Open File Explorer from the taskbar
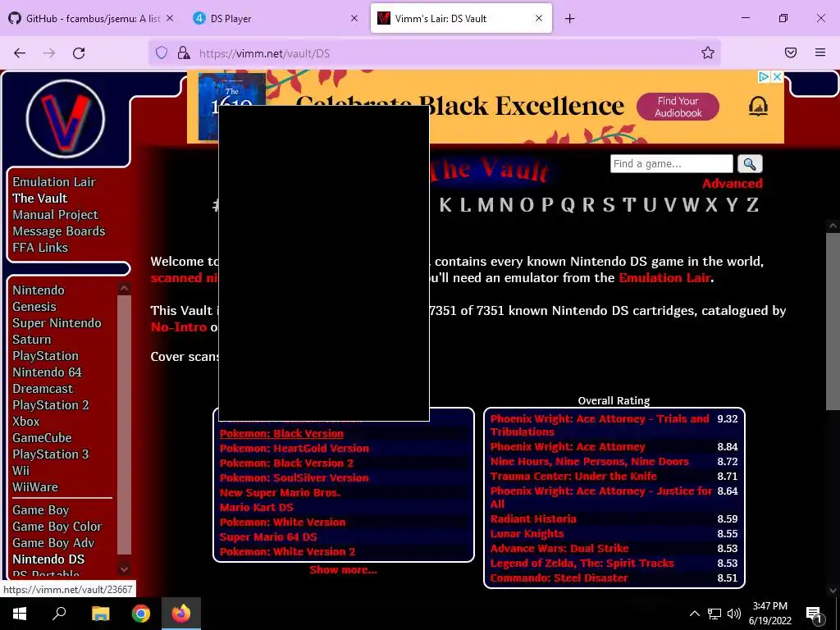840x630 pixels. pyautogui.click(x=100, y=614)
